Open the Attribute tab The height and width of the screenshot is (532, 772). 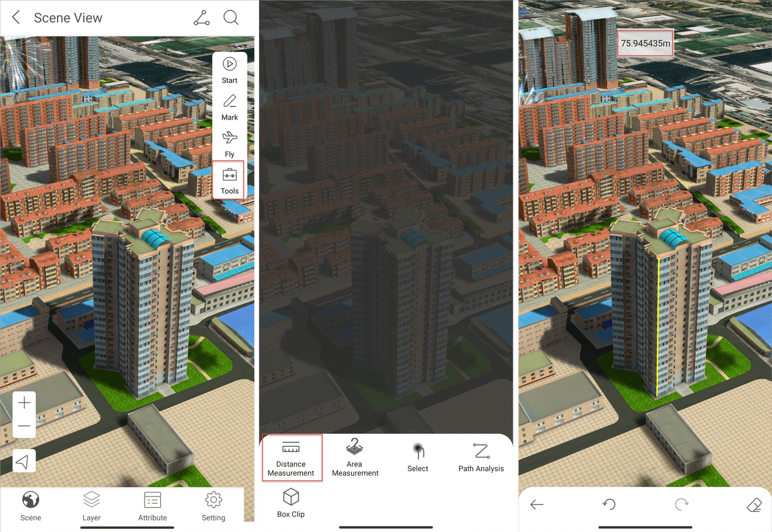(153, 507)
